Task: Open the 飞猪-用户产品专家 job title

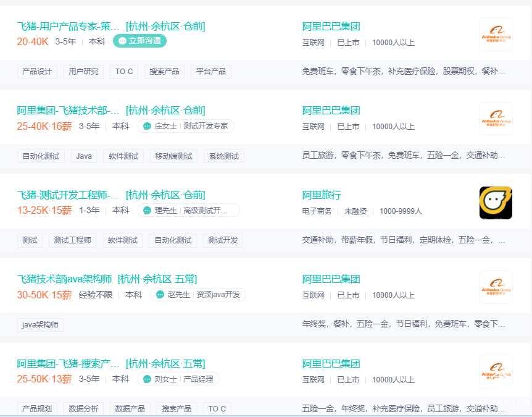Action: point(68,27)
